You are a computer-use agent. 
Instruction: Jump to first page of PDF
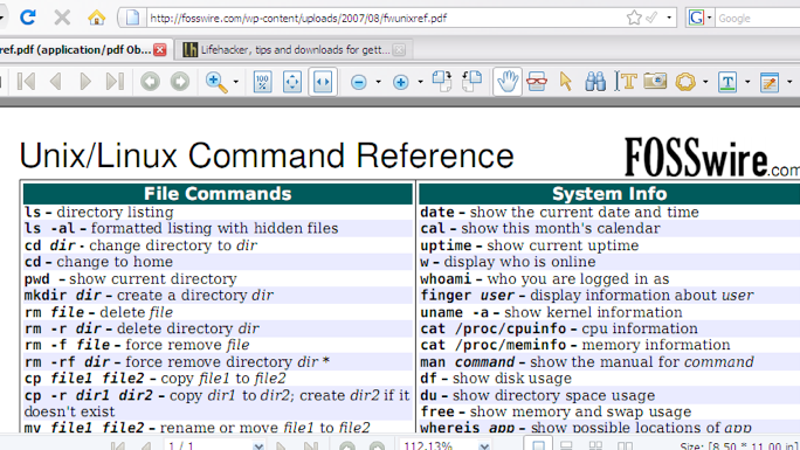pos(26,81)
